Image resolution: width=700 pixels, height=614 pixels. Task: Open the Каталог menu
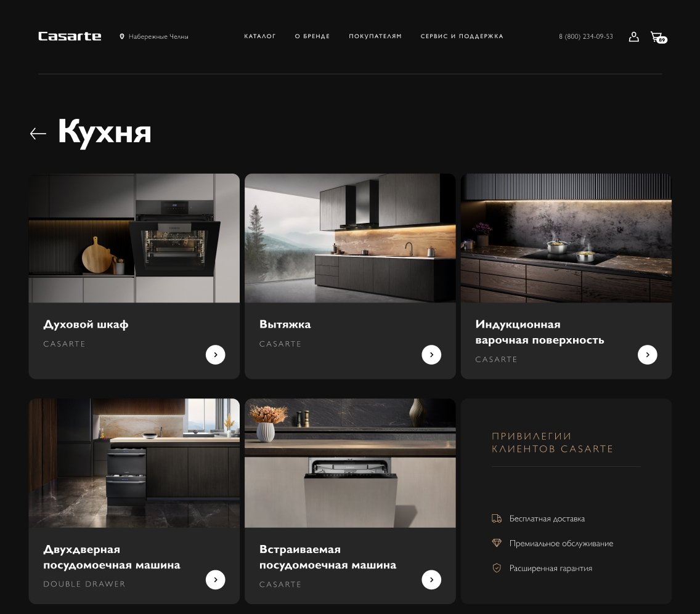(x=260, y=36)
